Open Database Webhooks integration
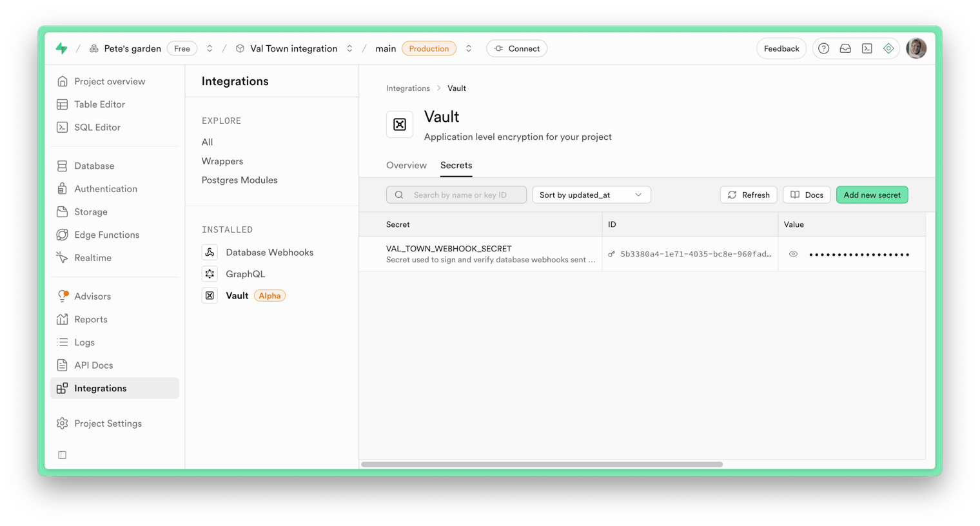980x526 pixels. pos(269,253)
